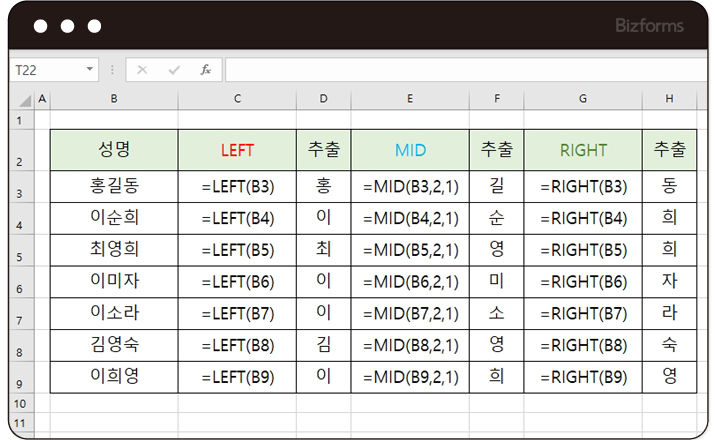Screen dimensions: 715x440
Task: Select column B header
Action: click(114, 99)
